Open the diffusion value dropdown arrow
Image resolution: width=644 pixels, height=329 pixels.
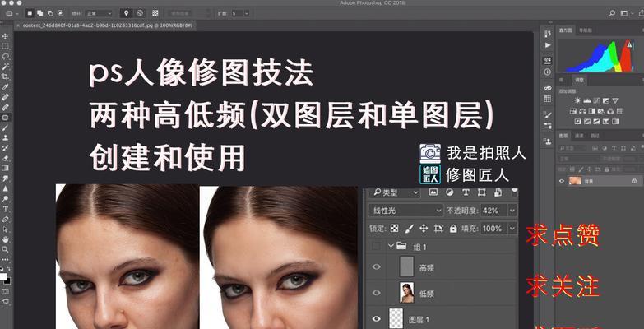[x=247, y=13]
